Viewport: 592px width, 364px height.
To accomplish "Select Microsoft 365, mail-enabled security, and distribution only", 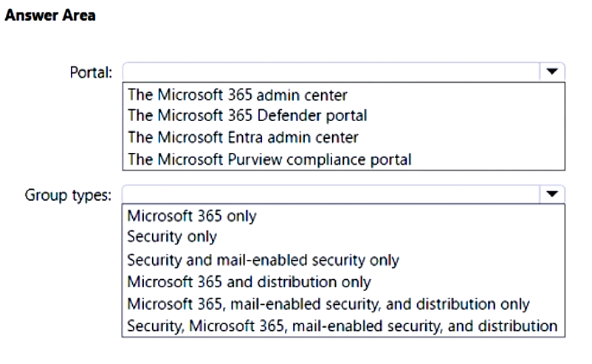I will pyautogui.click(x=328, y=303).
